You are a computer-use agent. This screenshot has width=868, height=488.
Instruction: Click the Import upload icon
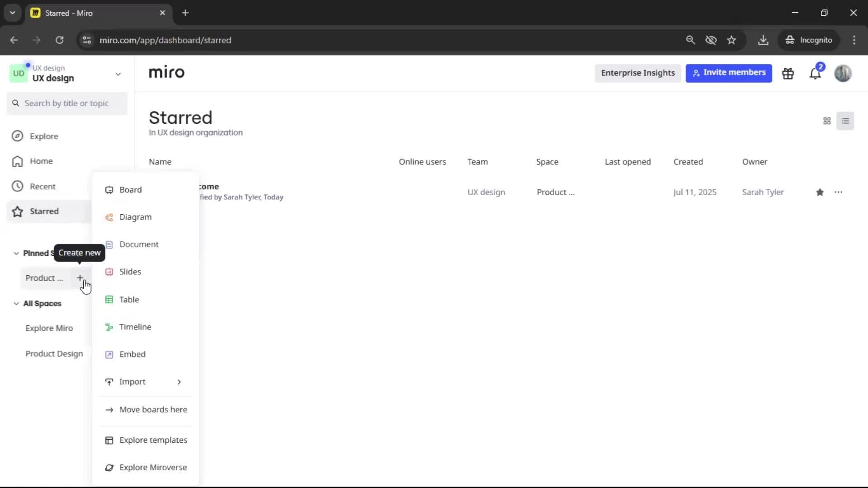click(x=109, y=382)
